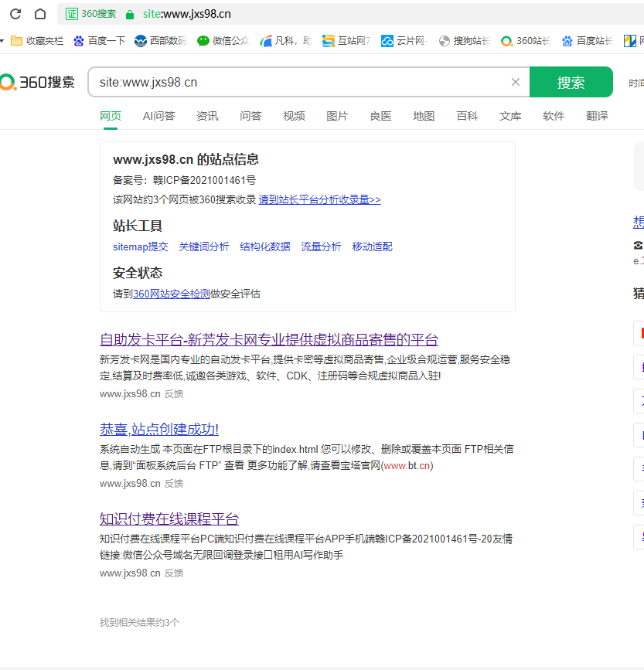Open result 自助发卡平台-新芳发卡网
Screen dimensions: 644x670
[x=269, y=339]
